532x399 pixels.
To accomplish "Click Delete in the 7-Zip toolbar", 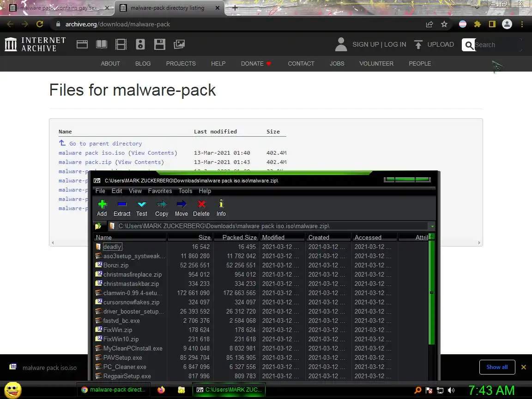I will coord(201,208).
